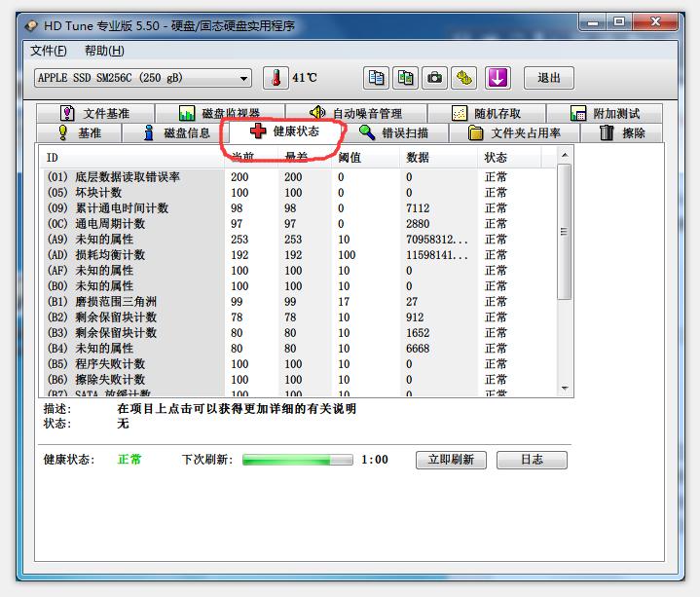Viewport: 700px width, 597px height.
Task: Click the 数据 column header
Action: pyautogui.click(x=438, y=157)
